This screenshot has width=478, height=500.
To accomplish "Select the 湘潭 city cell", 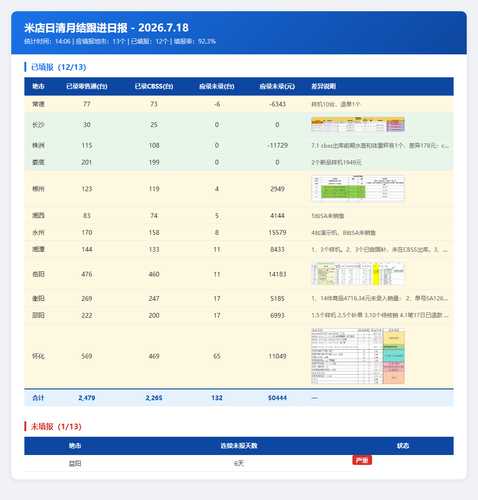I will (38, 250).
